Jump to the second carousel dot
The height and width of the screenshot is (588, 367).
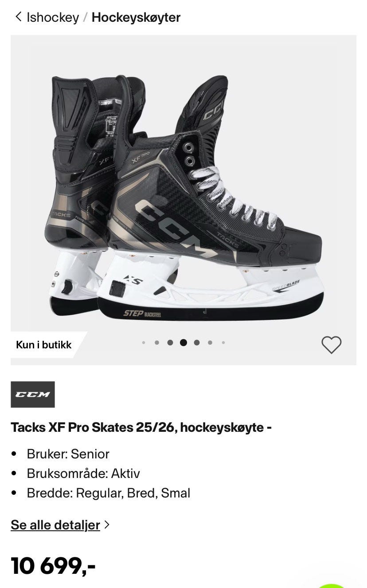coord(157,343)
